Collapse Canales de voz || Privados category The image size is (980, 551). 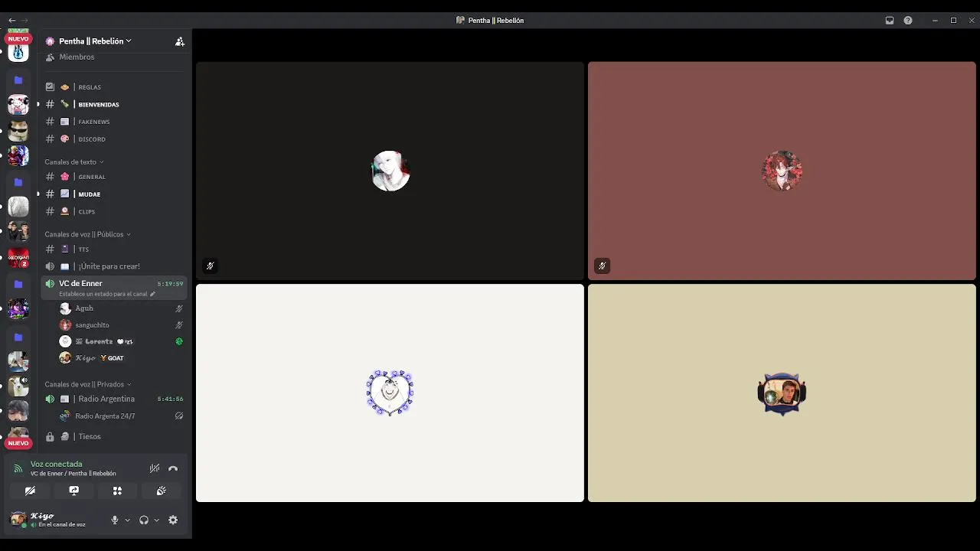tap(87, 384)
